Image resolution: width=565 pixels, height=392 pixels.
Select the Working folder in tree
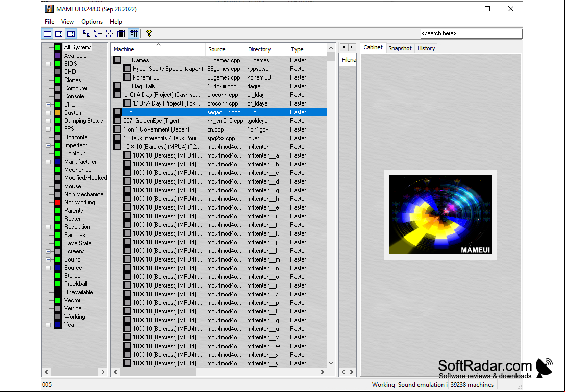pyautogui.click(x=75, y=317)
